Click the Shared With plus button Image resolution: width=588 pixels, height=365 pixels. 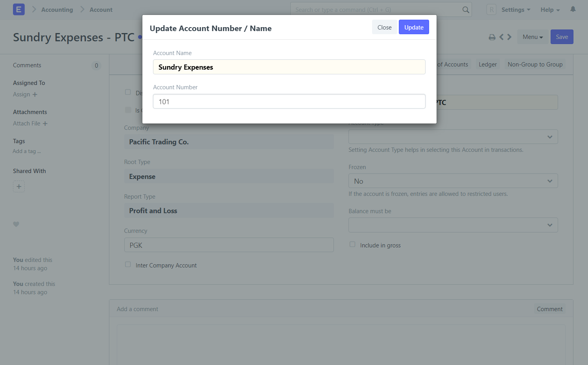(x=19, y=186)
